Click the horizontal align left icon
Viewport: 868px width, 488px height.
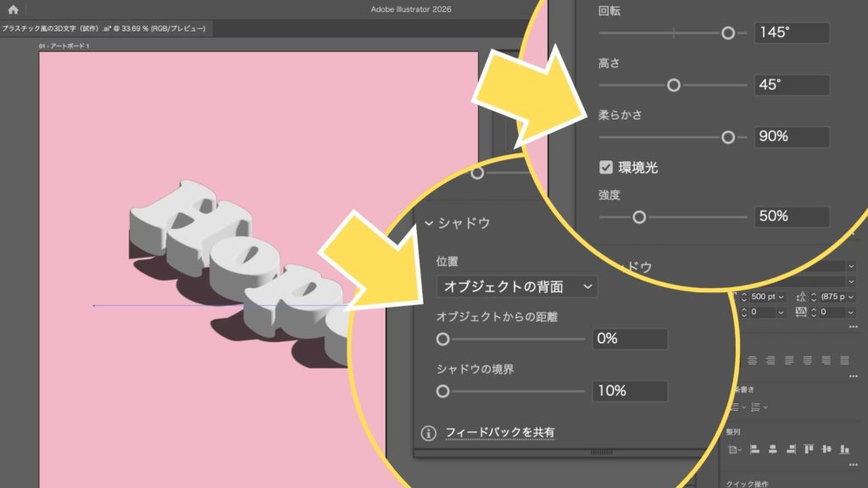pos(754,449)
